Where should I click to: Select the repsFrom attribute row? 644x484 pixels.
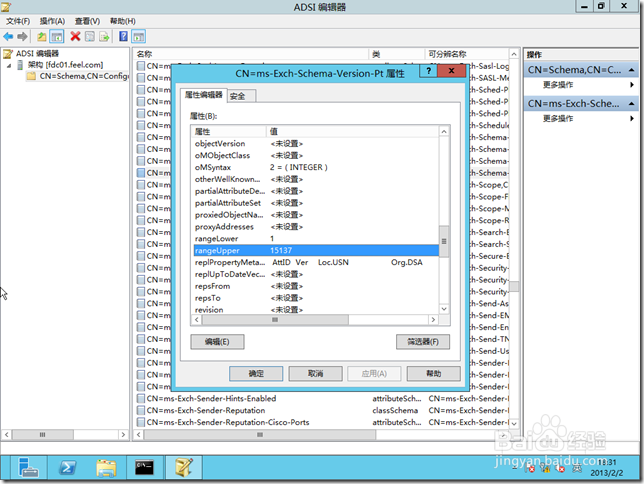[x=316, y=286]
